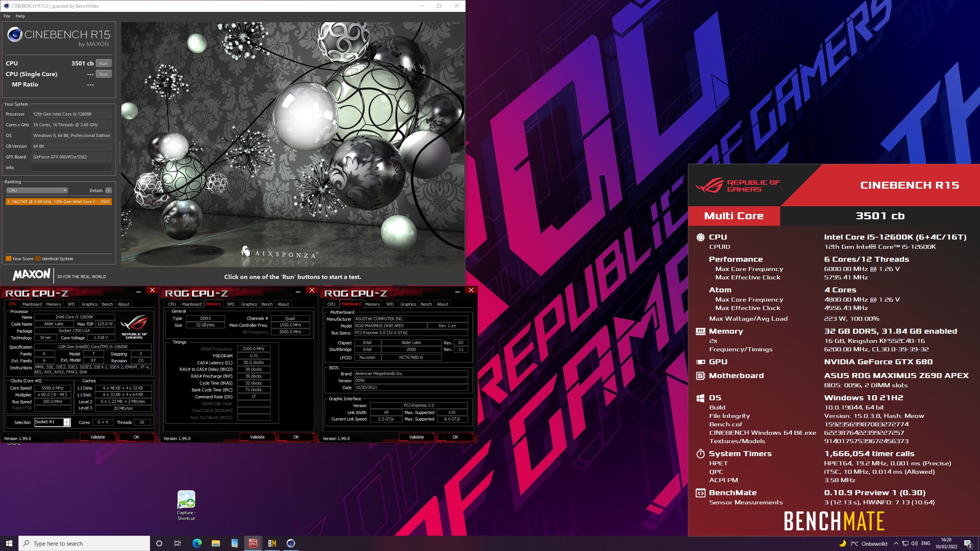
Task: Open SPD tab in first CPU-Z window
Action: coord(71,304)
